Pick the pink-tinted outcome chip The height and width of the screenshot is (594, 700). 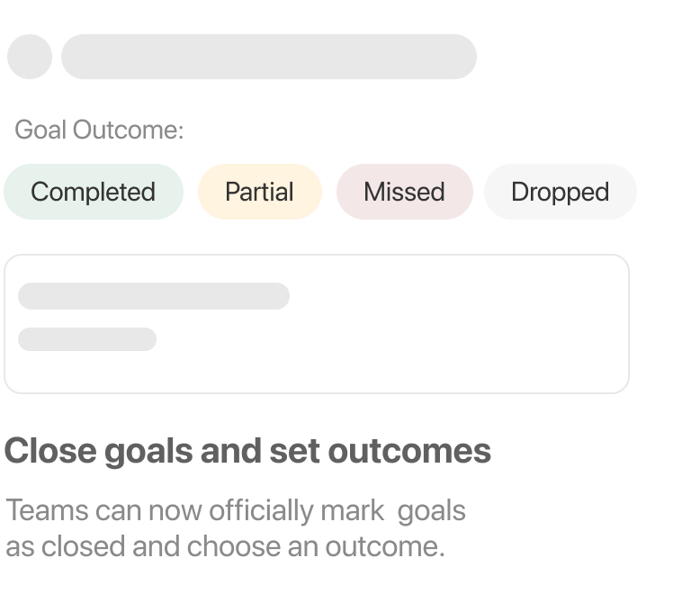click(405, 192)
